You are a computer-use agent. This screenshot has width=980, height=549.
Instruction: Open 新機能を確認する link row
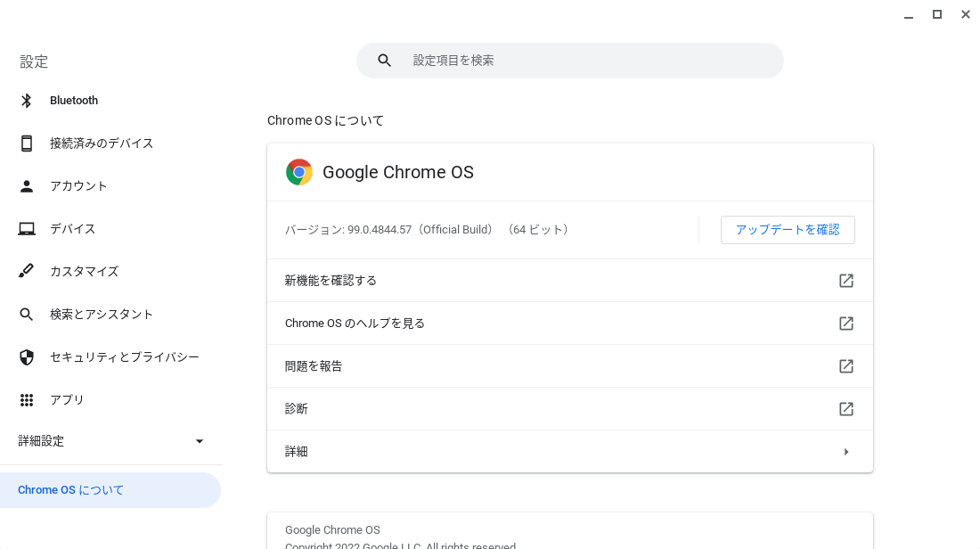pos(570,281)
